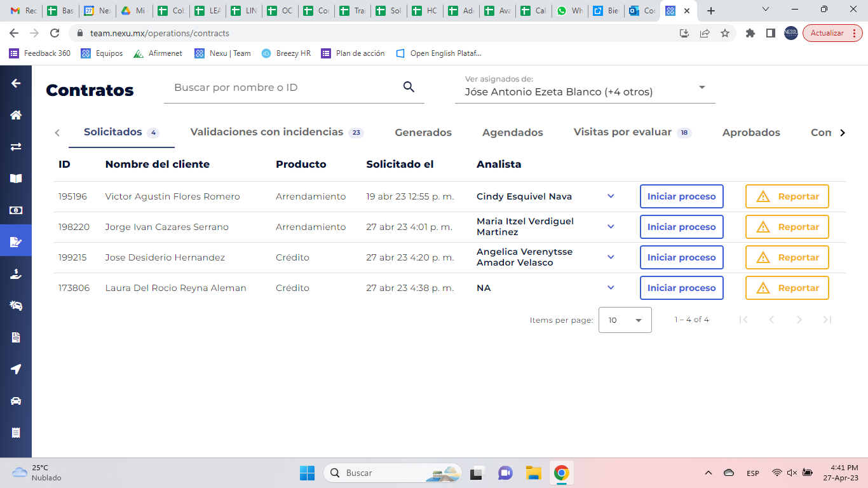Open the Chrome profile avatar icon
This screenshot has height=488, width=868.
[790, 33]
